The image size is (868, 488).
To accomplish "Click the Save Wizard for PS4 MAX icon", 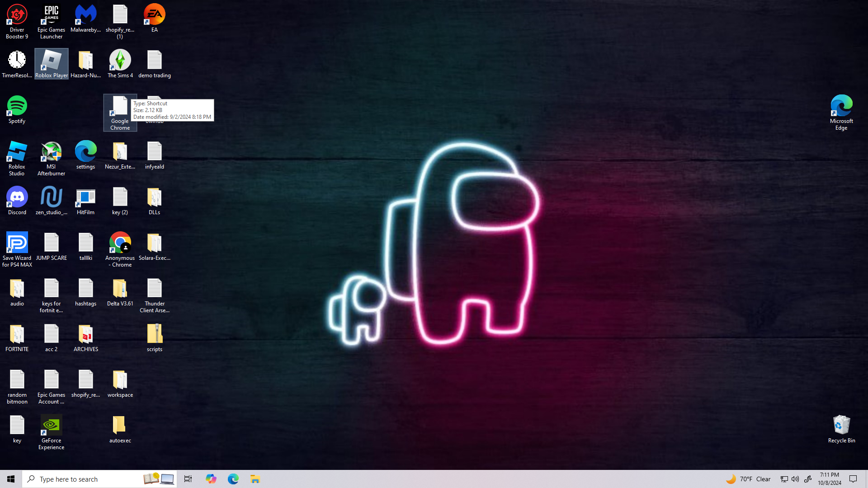I will coord(17,244).
